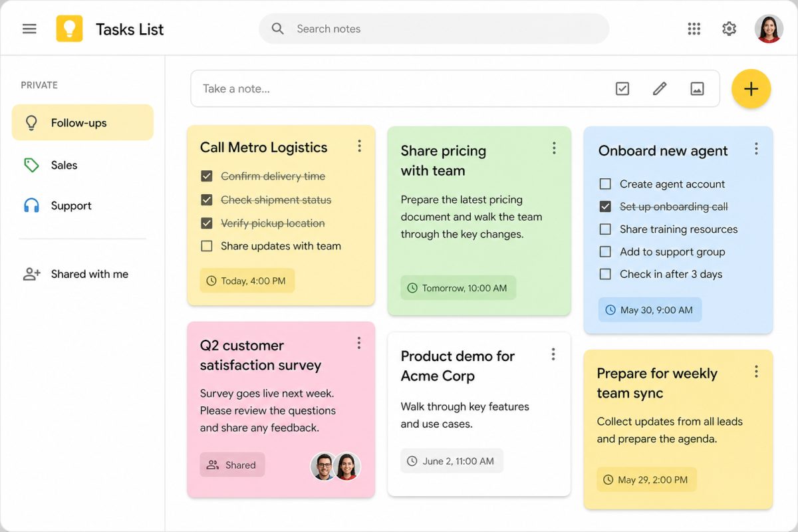Open more options on Share pricing note

(554, 148)
